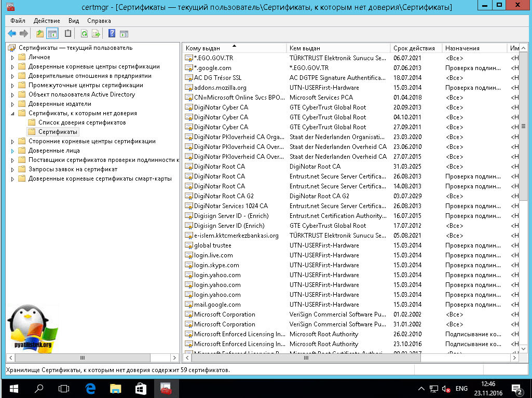The image size is (532, 398).
Task: Click the muted volume icon in system tray
Action: point(446,388)
